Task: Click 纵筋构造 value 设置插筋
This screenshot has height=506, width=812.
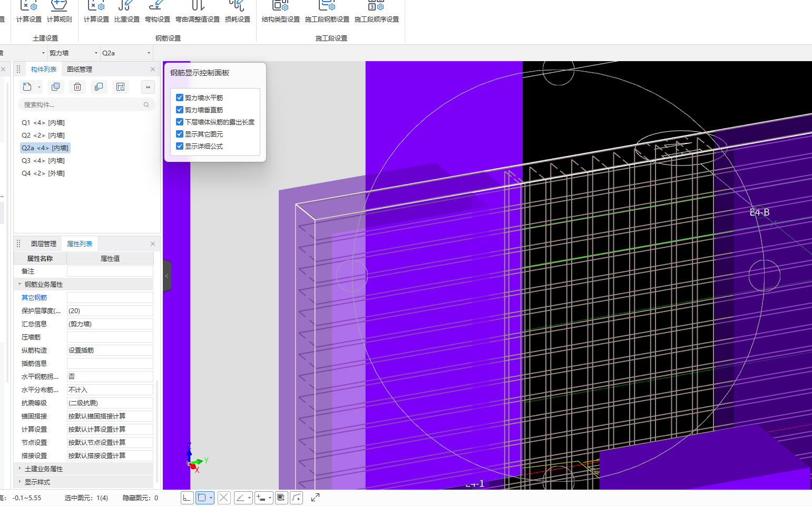Action: [110, 350]
